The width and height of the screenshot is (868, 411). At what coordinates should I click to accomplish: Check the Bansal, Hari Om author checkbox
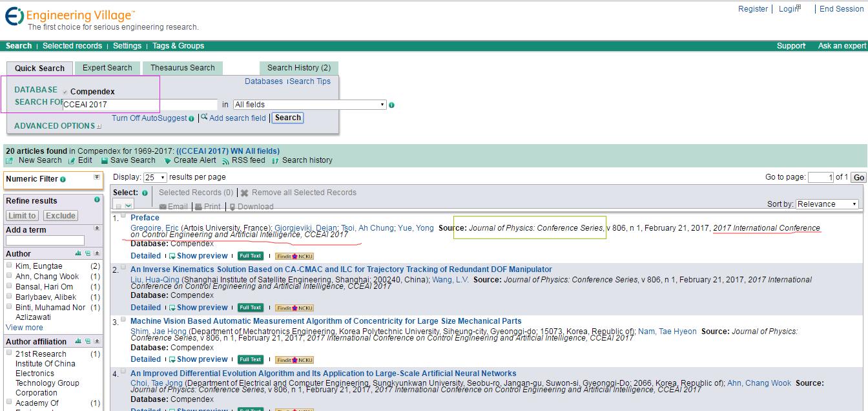[x=9, y=286]
